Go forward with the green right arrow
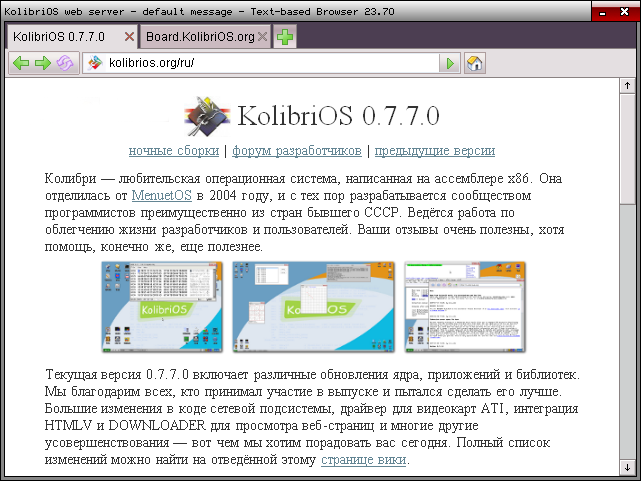The image size is (641, 481). [x=43, y=63]
